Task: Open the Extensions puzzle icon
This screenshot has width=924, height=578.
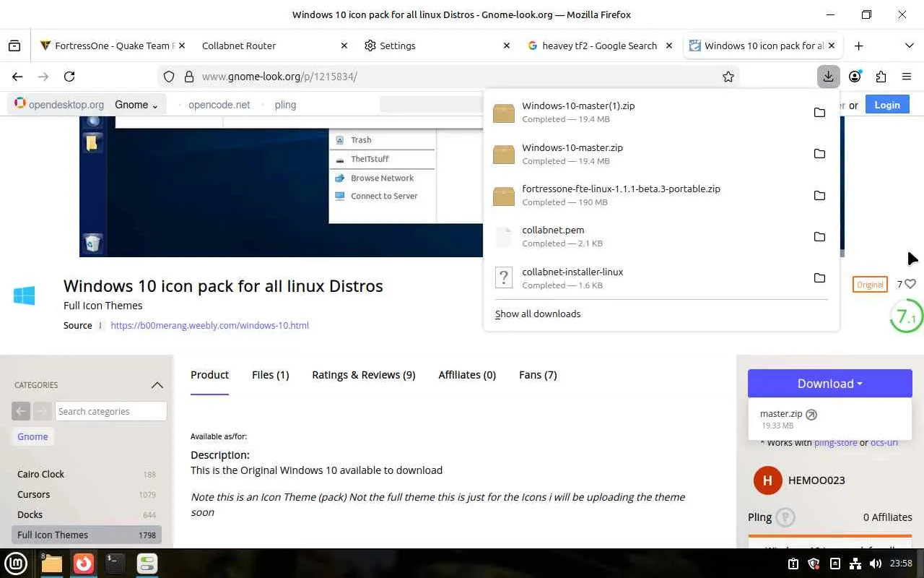Action: point(881,77)
